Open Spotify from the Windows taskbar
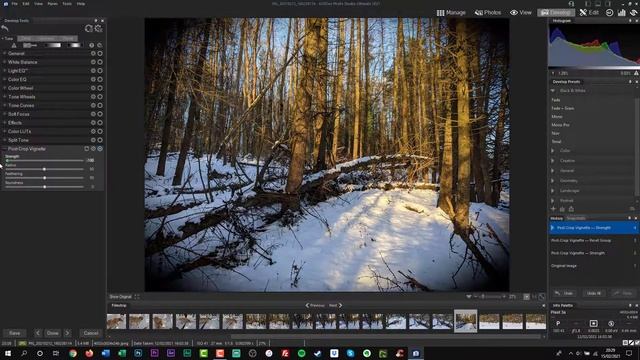This screenshot has height=360, width=640. (x=302, y=353)
